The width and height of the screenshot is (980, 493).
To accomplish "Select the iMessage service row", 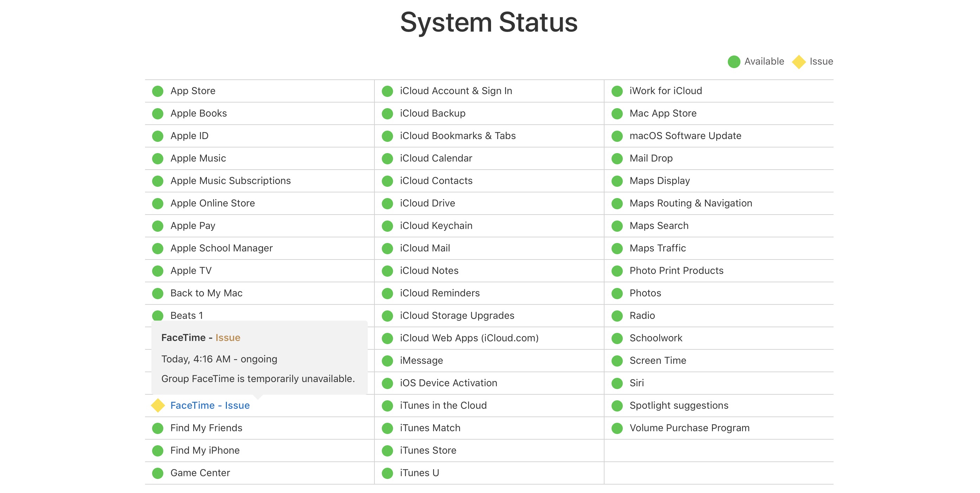I will click(x=421, y=361).
